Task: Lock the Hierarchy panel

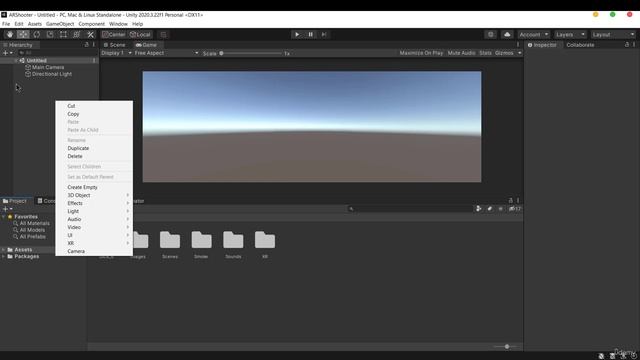Action: (x=87, y=44)
